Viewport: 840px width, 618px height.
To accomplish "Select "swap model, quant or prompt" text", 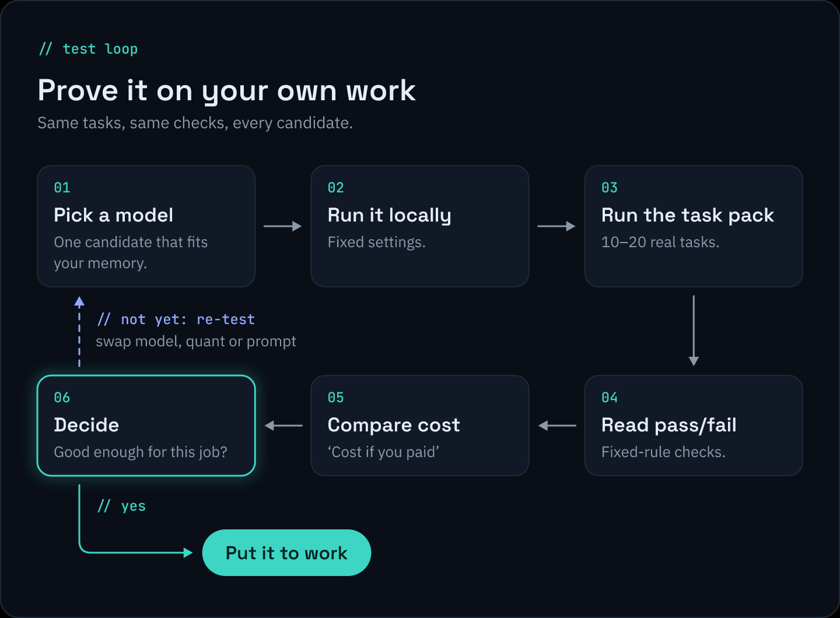I will [196, 341].
